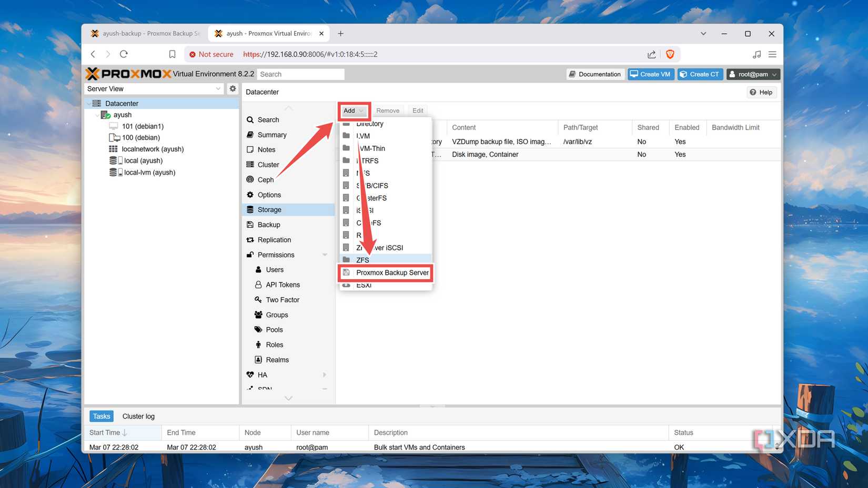Switch to ayush-backup Proxmox Backup browser tab
The image size is (868, 488).
pos(146,34)
